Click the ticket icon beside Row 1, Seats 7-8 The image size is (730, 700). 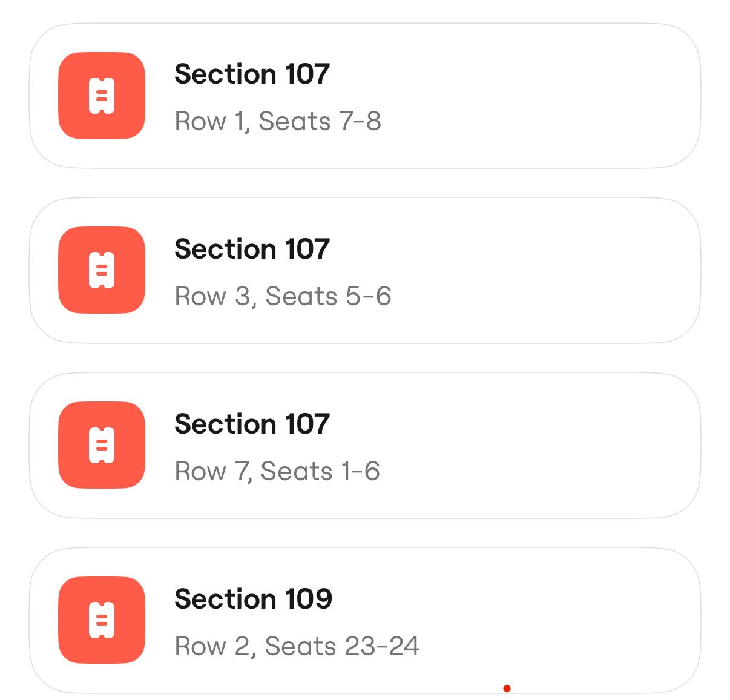(x=102, y=96)
